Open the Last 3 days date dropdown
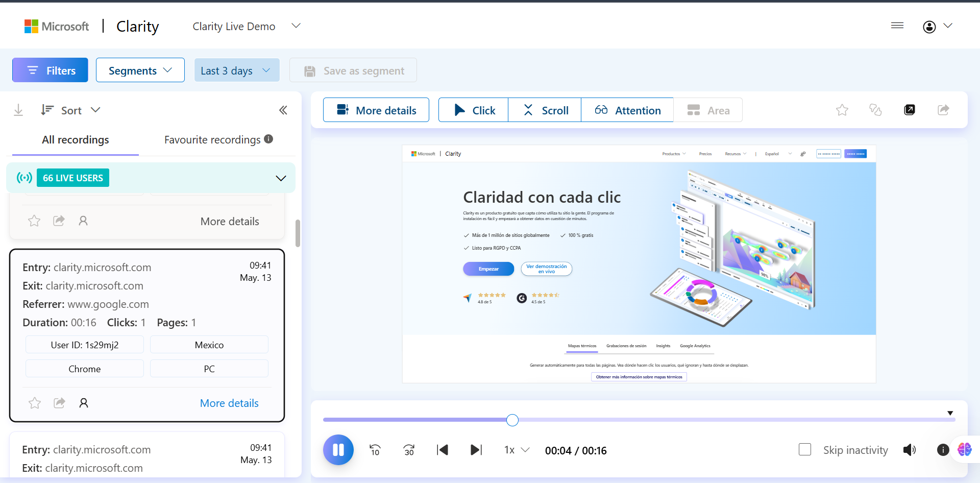The height and width of the screenshot is (483, 980). (236, 70)
